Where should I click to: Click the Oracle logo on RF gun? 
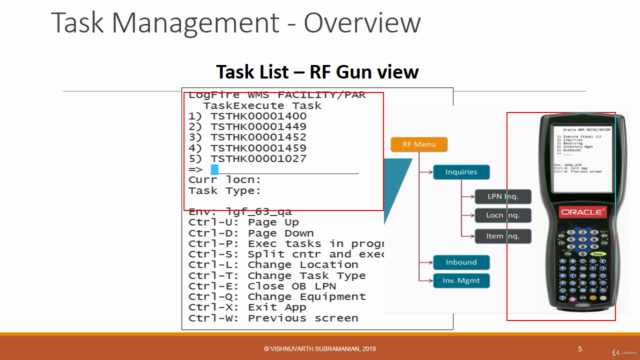pos(582,212)
